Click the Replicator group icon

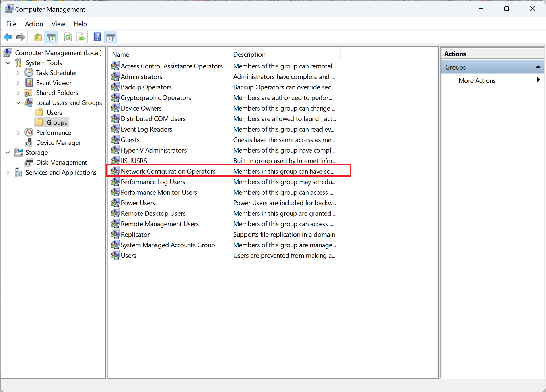pyautogui.click(x=115, y=234)
